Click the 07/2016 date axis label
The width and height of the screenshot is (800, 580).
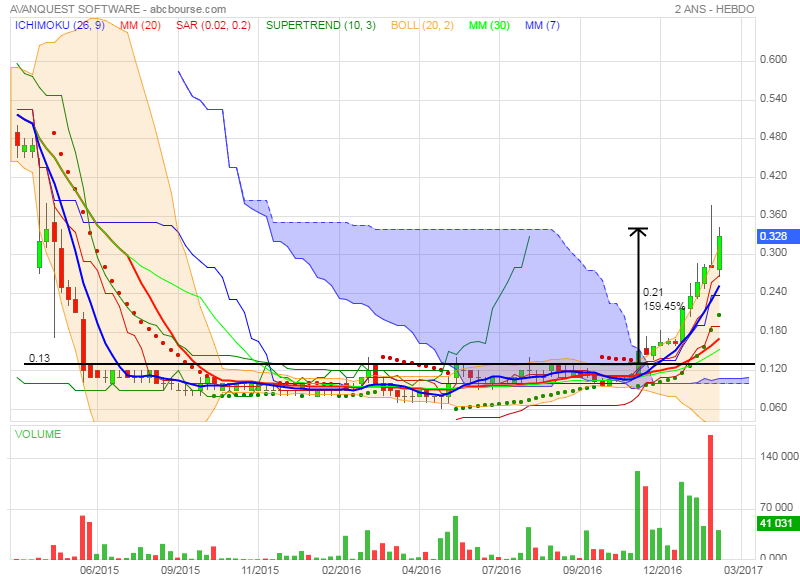coord(502,570)
